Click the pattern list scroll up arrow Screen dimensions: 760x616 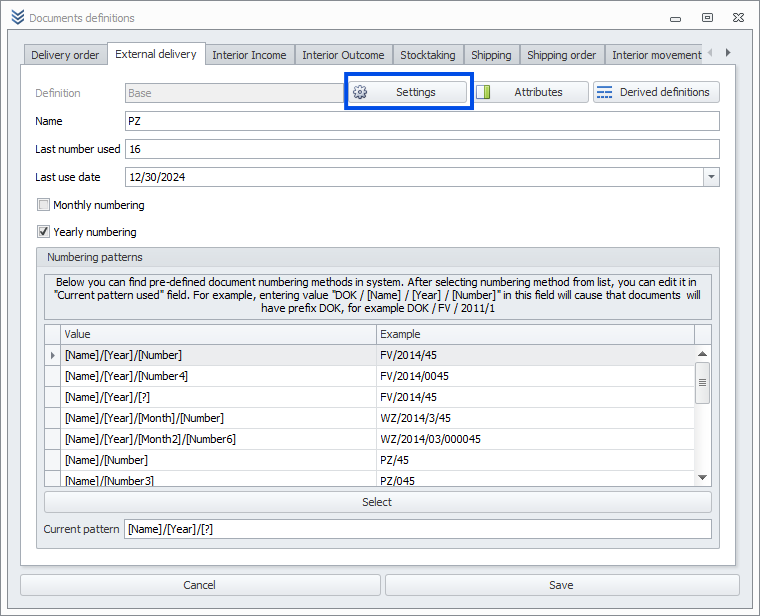click(x=702, y=354)
